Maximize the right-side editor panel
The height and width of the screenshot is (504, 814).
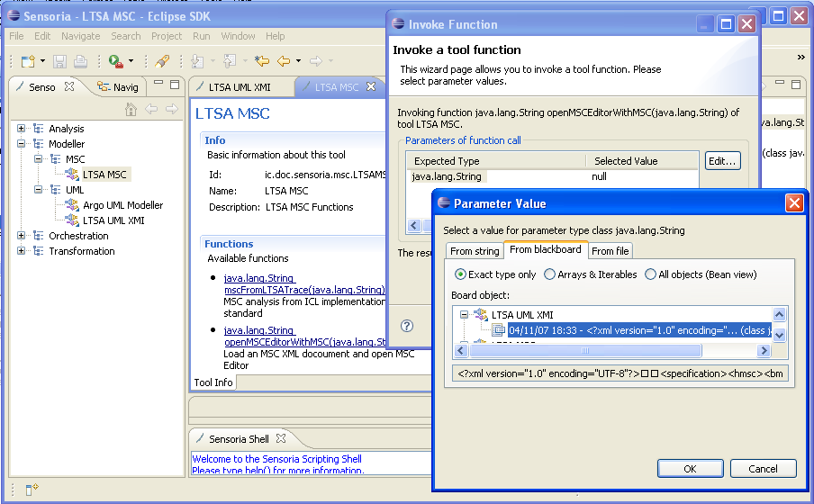pos(796,84)
